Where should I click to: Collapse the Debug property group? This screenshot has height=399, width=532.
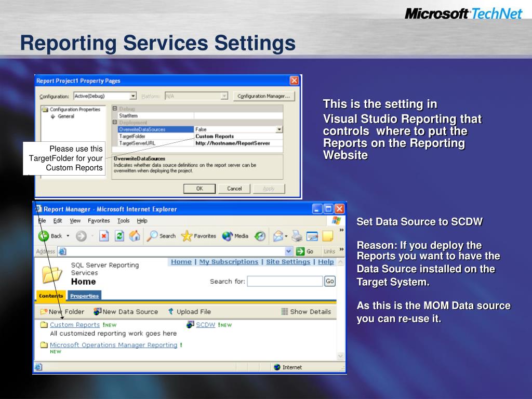coord(115,109)
